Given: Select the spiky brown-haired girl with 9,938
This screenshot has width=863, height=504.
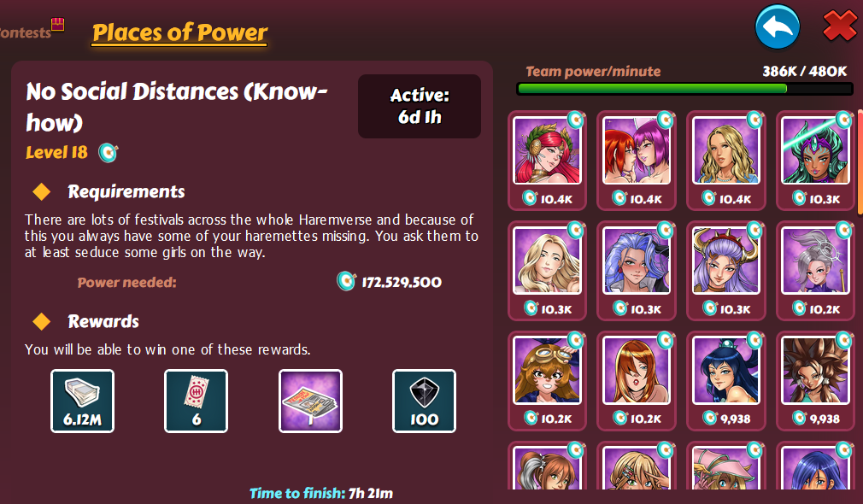Looking at the screenshot, I should coord(815,381).
